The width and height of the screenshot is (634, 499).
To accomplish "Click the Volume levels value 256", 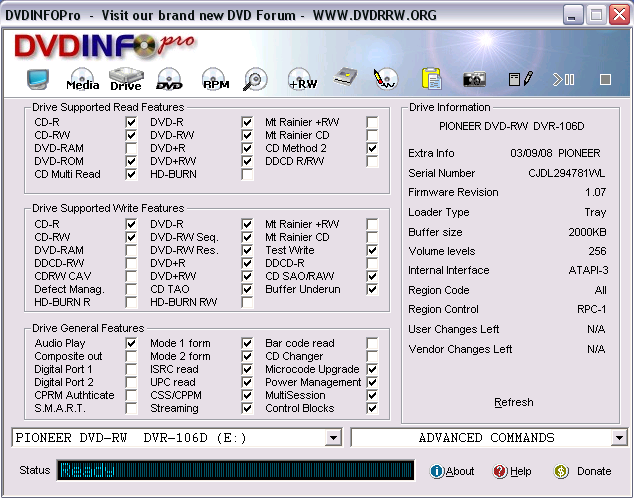I will click(597, 251).
